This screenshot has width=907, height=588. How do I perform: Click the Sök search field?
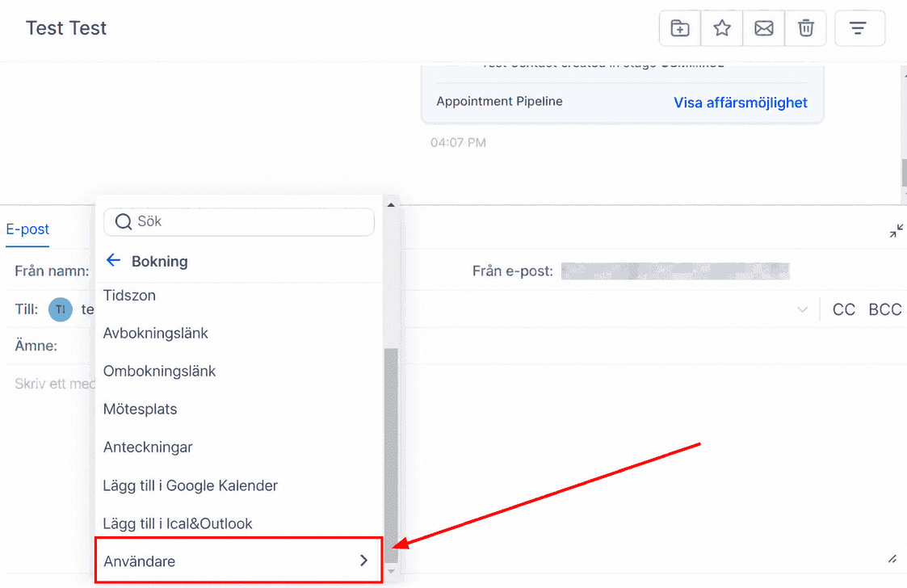(239, 221)
